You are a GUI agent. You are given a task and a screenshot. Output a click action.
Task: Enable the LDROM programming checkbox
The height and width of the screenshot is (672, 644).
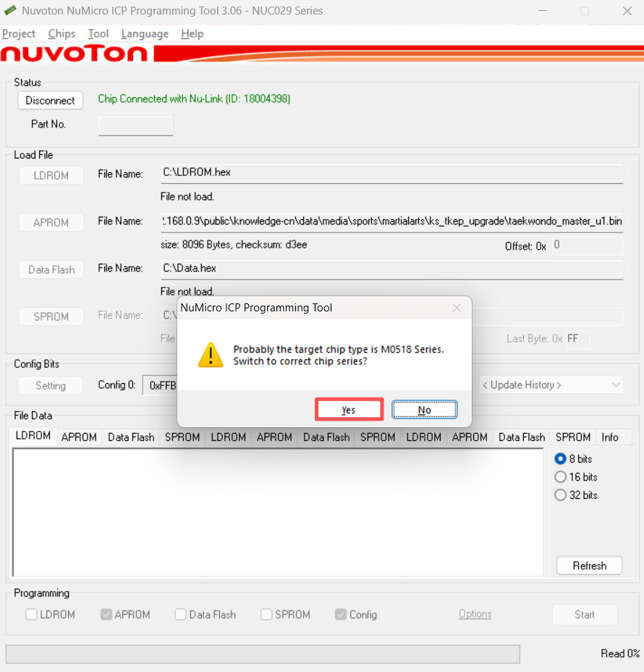tap(32, 614)
